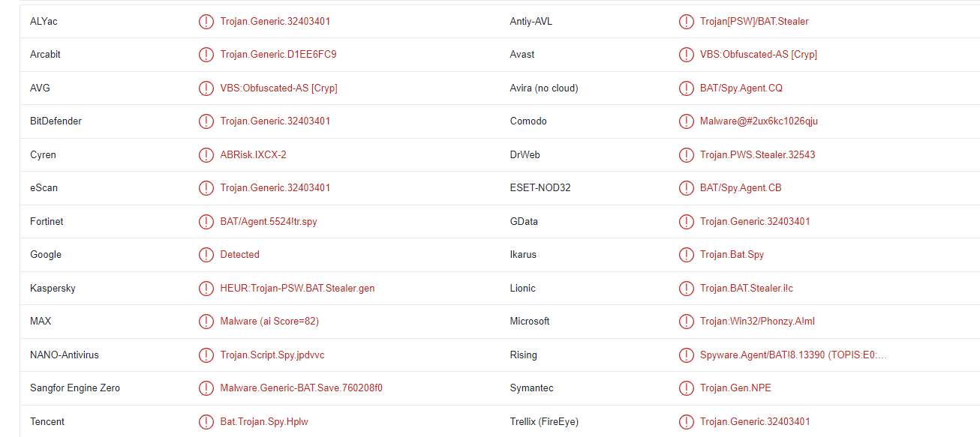The height and width of the screenshot is (437, 980).
Task: Click the warning icon beside Rising
Action: (x=687, y=355)
